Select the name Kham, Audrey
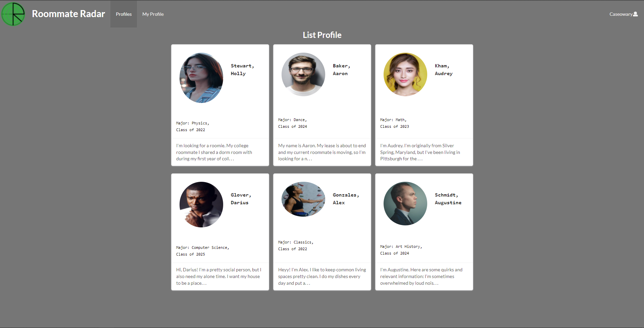The height and width of the screenshot is (328, 644). pyautogui.click(x=444, y=70)
